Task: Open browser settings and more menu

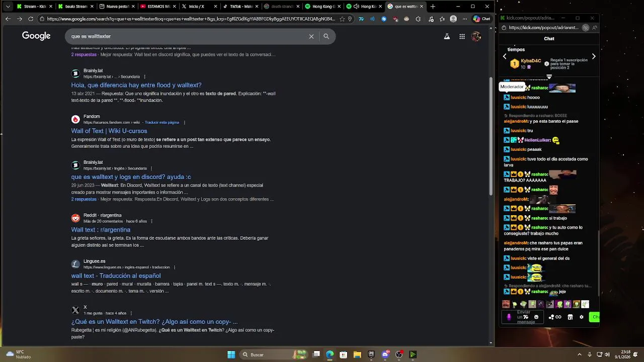Action: [x=464, y=19]
